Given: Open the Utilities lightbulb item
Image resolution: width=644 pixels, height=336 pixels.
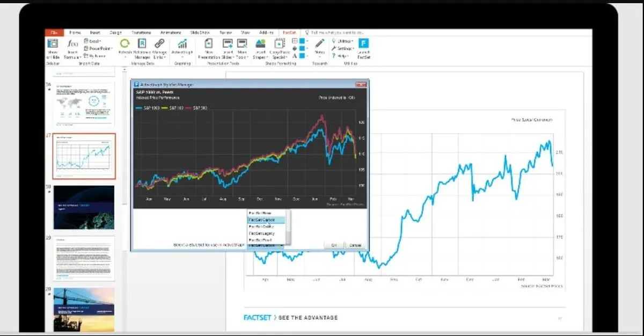Looking at the screenshot, I should 342,41.
